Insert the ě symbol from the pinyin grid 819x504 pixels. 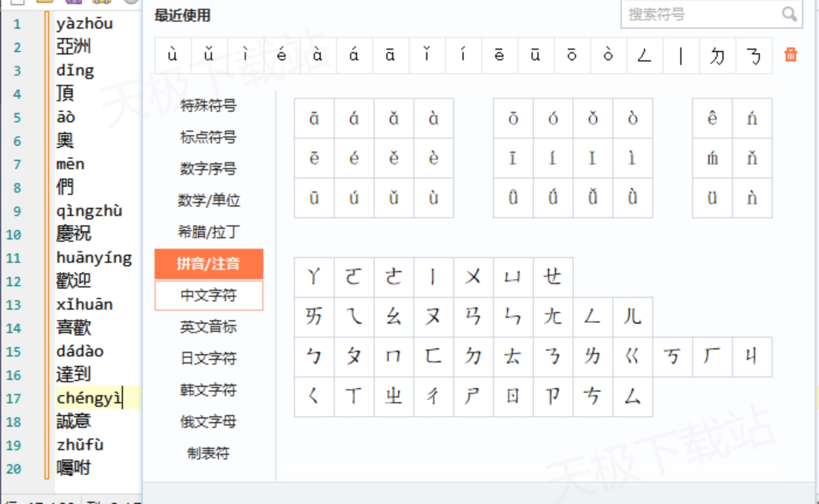click(x=394, y=158)
